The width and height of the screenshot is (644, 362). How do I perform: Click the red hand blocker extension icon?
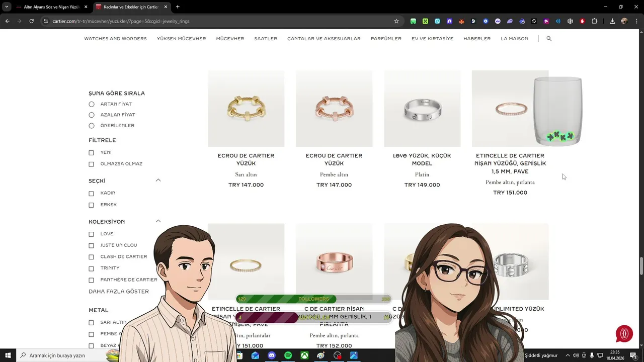tap(582, 21)
